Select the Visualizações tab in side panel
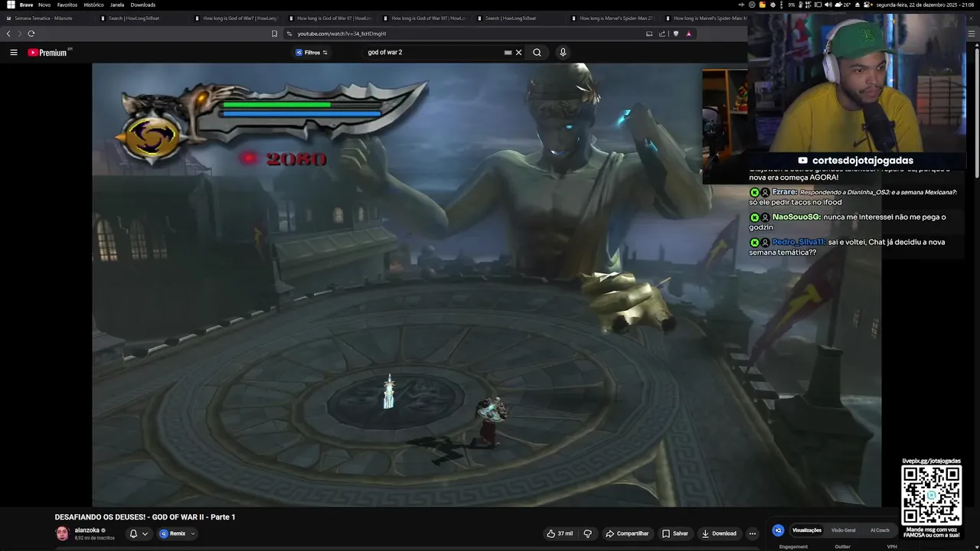 [806, 530]
